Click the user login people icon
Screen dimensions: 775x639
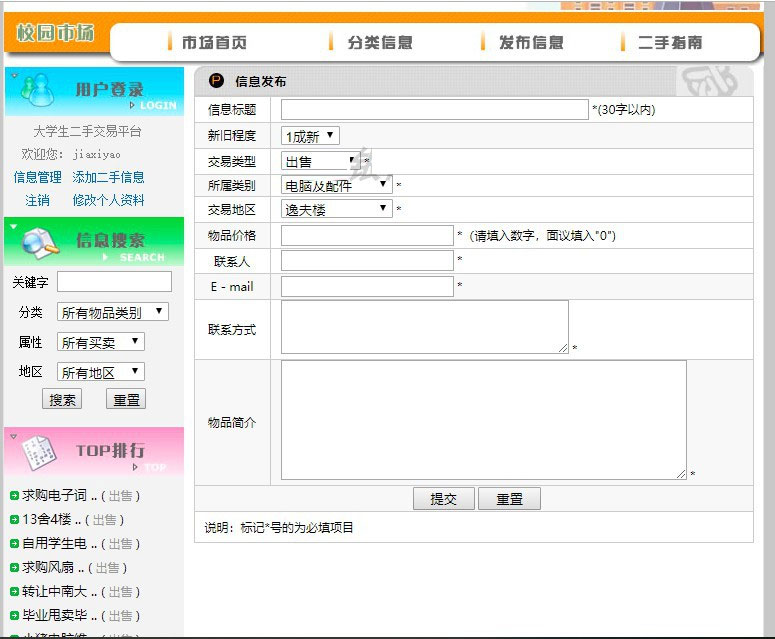pos(38,91)
